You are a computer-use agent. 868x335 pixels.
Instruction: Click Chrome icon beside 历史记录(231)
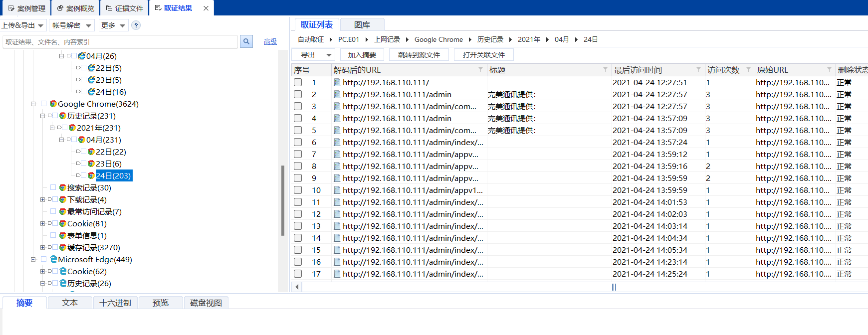pos(63,116)
